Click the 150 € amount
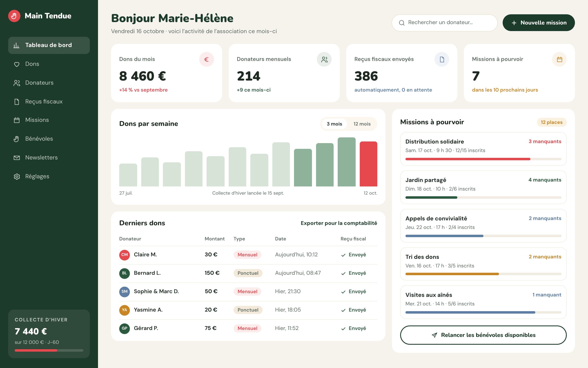 pyautogui.click(x=212, y=273)
